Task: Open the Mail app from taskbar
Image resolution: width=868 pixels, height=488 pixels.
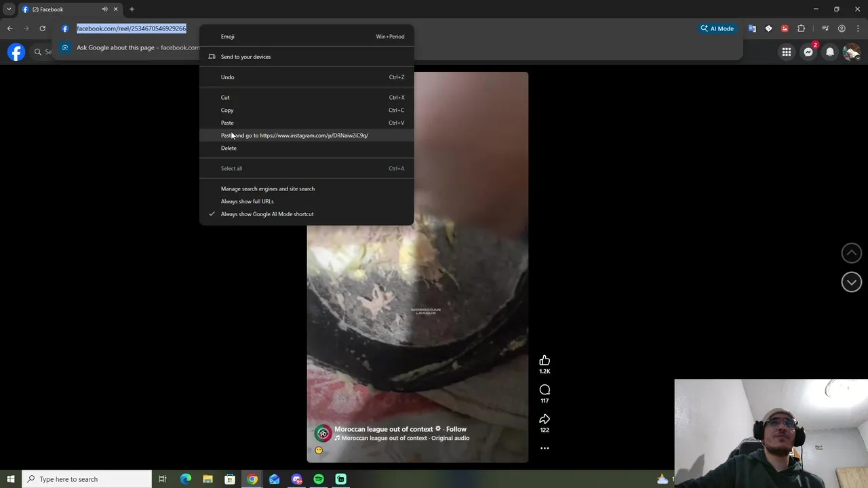Action: (x=275, y=479)
